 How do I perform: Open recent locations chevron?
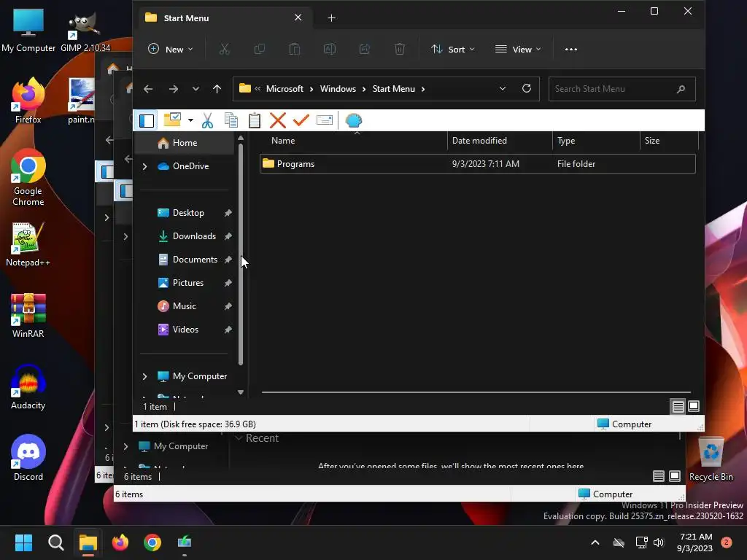(x=196, y=89)
